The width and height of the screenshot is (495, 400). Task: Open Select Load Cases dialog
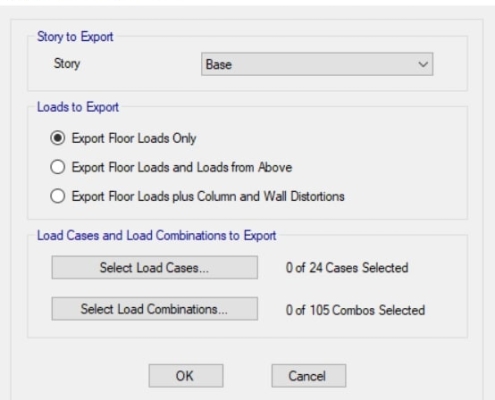click(x=155, y=267)
